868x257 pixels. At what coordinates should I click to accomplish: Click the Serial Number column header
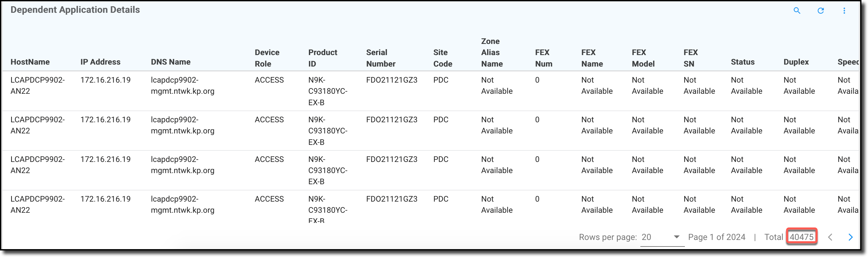(x=381, y=58)
